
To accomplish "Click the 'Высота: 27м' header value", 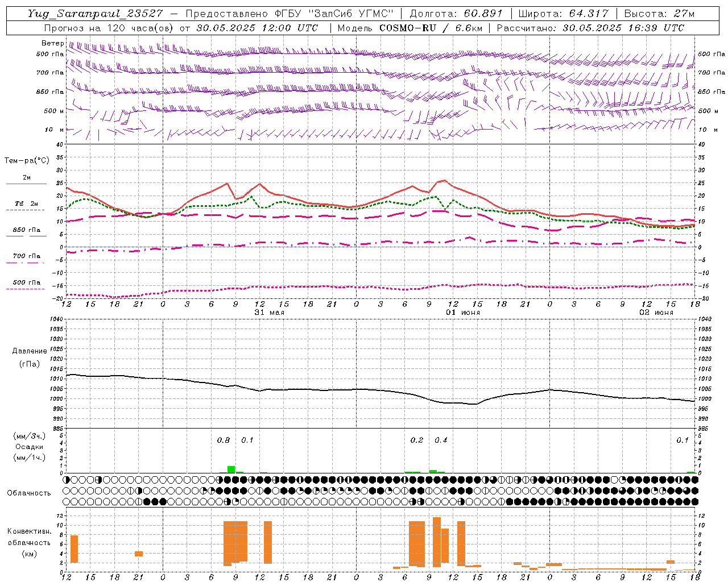I will 659,14.
